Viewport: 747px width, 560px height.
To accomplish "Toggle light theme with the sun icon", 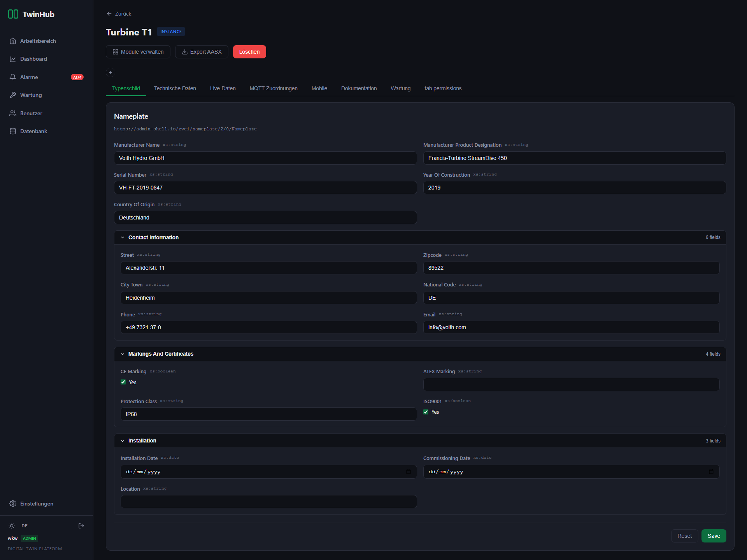I will (x=12, y=526).
